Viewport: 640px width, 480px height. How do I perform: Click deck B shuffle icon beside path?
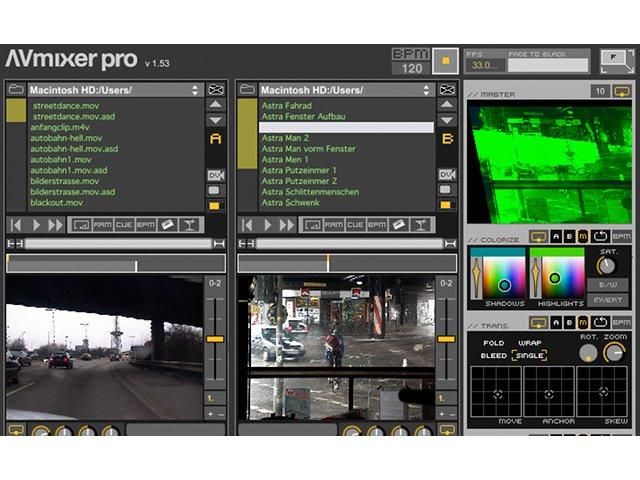(x=447, y=89)
